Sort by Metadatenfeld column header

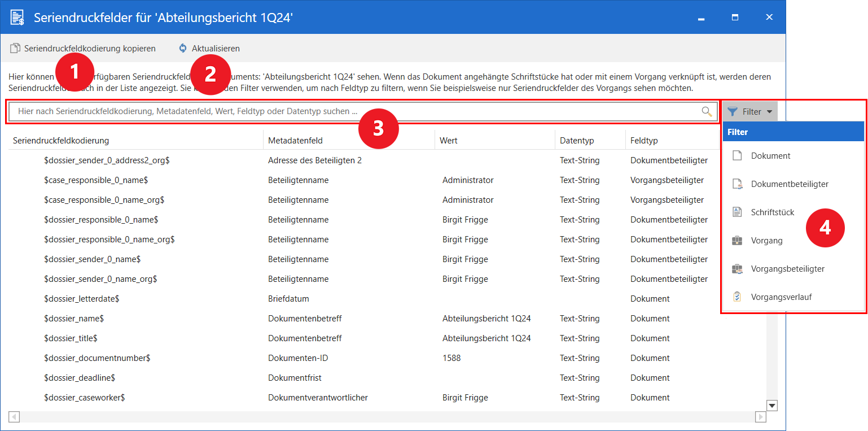click(295, 141)
